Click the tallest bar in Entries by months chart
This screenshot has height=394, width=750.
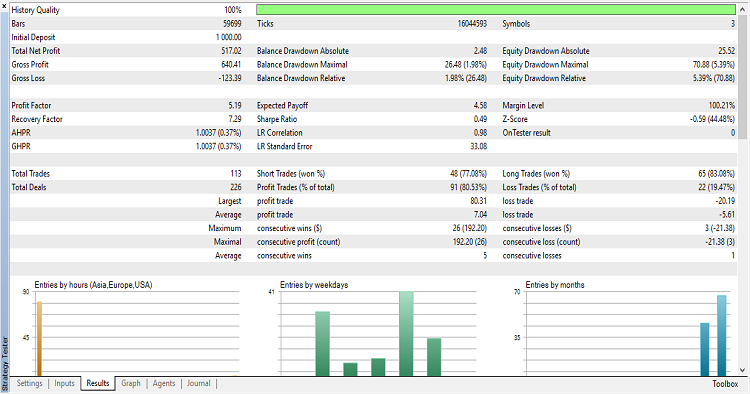721,336
